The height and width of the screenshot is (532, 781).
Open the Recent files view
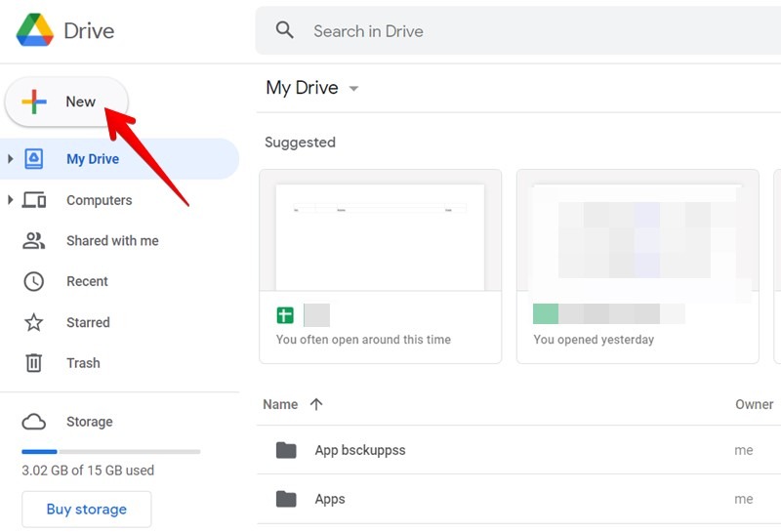coord(87,281)
